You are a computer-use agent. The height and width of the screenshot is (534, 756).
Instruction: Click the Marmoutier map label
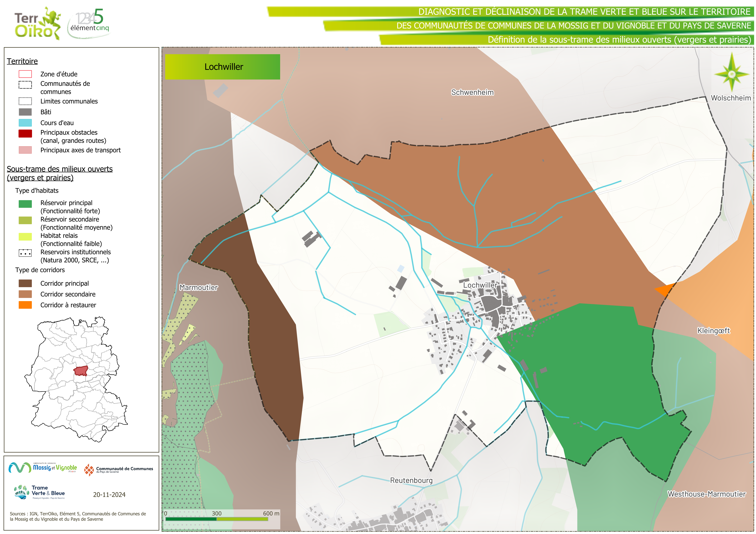(199, 288)
